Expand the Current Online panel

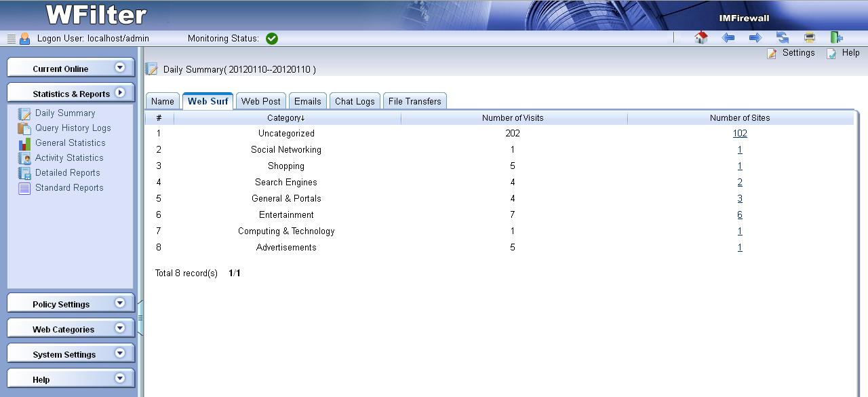tap(120, 67)
